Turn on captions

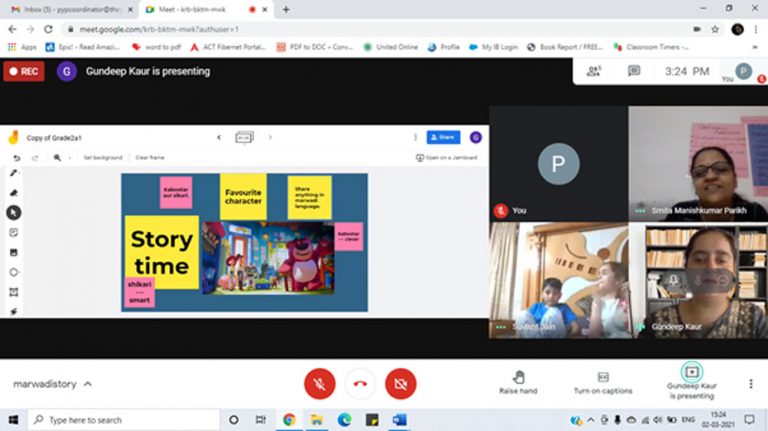click(x=603, y=383)
